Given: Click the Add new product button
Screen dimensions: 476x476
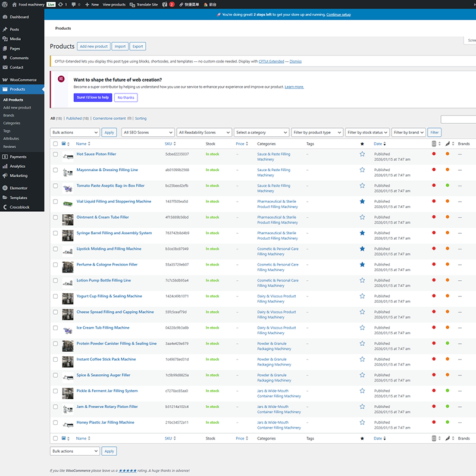Looking at the screenshot, I should click(x=94, y=46).
